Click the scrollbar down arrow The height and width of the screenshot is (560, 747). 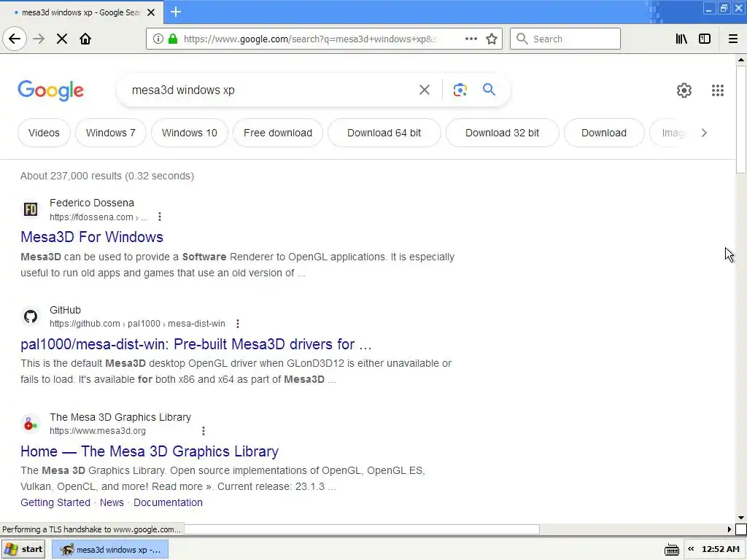coord(741,518)
